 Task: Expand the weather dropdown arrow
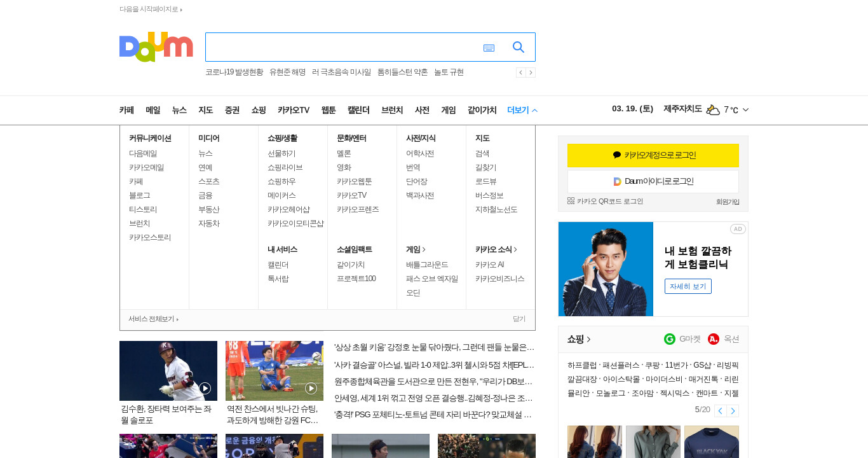point(746,110)
